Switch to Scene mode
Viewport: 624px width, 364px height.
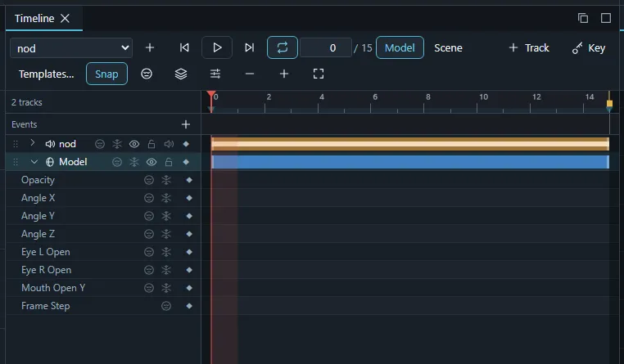(x=448, y=48)
